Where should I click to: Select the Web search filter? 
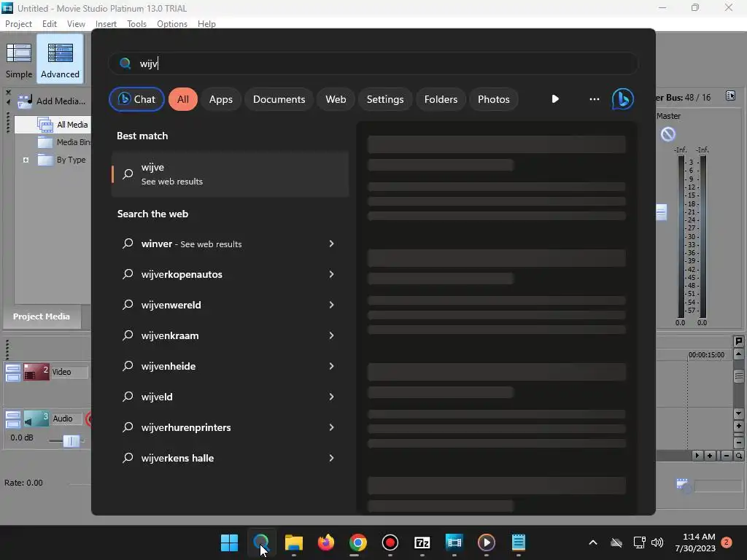click(336, 99)
